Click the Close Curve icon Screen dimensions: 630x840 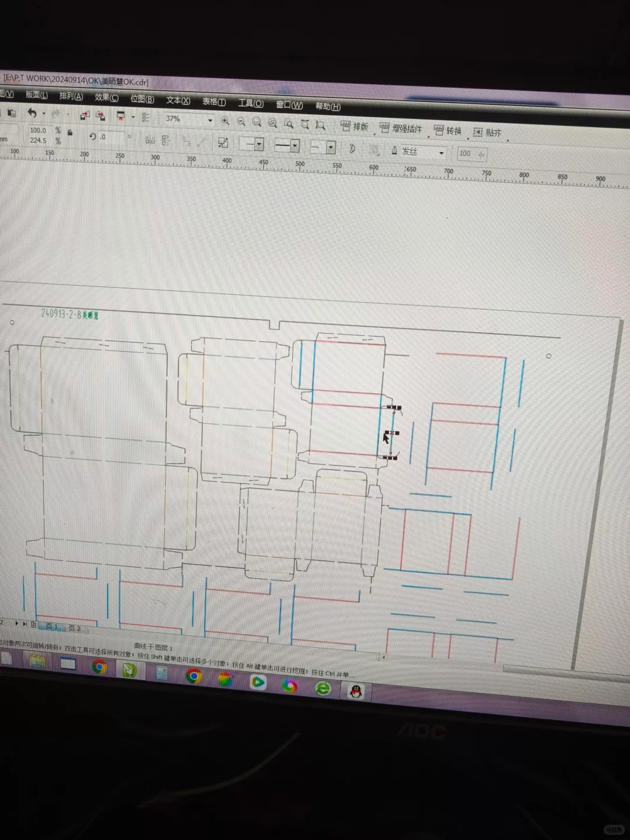[x=352, y=148]
